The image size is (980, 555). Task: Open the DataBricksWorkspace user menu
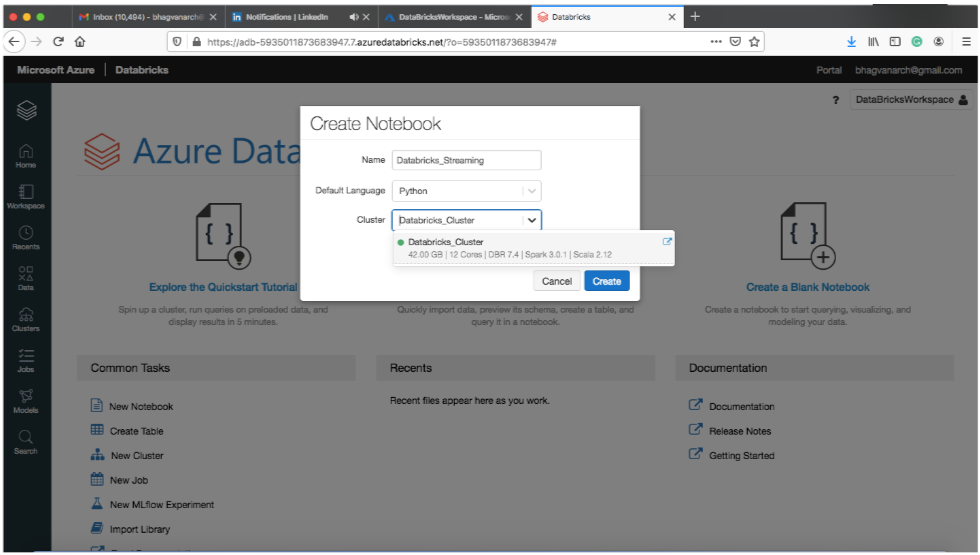(x=911, y=100)
